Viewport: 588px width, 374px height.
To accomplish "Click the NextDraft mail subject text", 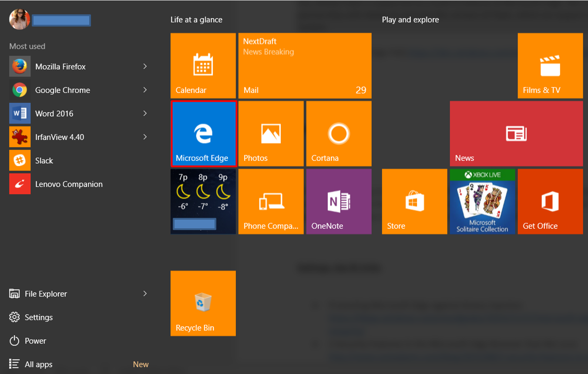I will pos(260,41).
